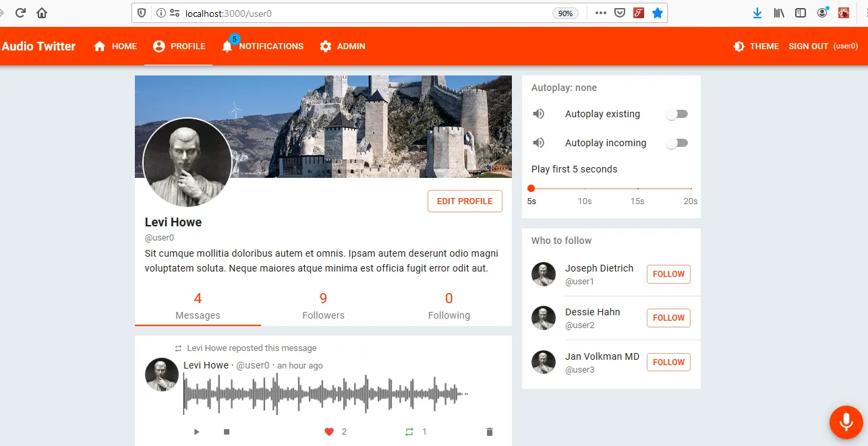Open Jan Volkman MD's profile link

coord(602,356)
